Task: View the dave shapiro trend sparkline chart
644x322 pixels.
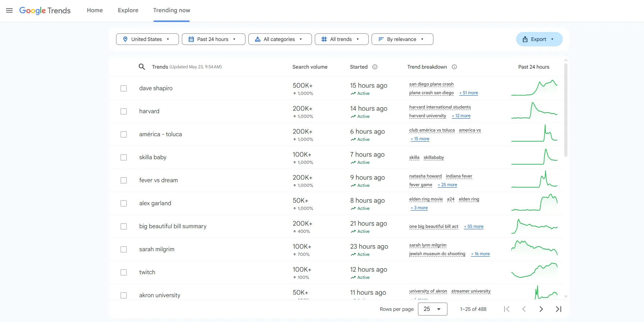Action: pos(534,88)
